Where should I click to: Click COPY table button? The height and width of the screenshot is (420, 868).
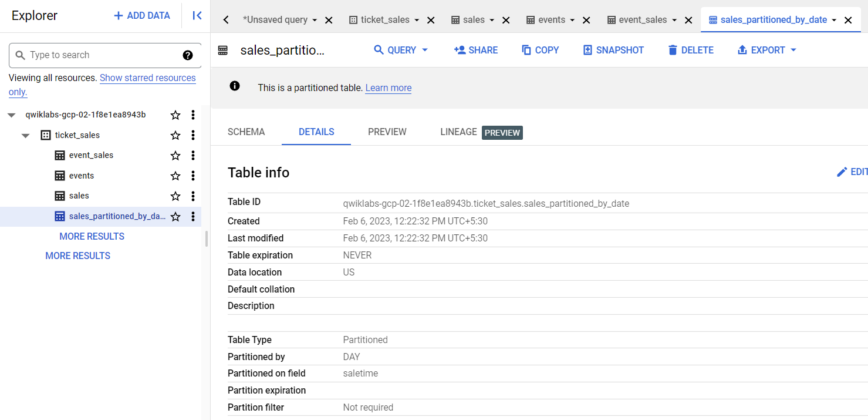coord(541,50)
